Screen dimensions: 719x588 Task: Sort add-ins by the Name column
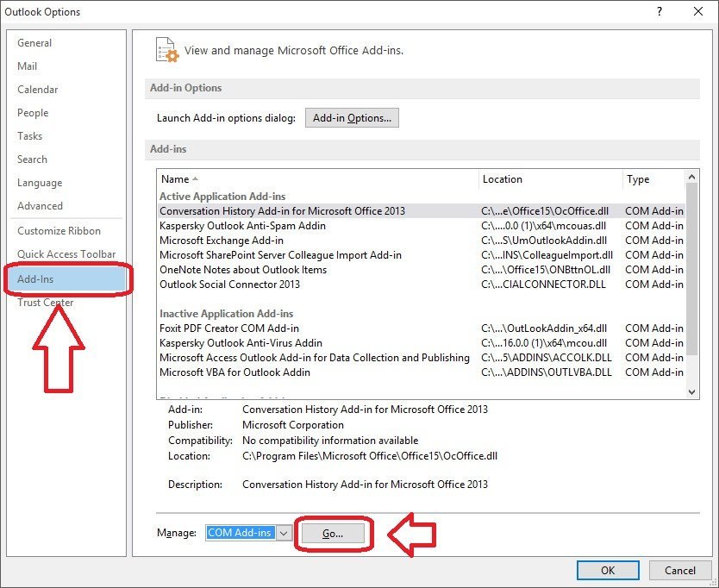coord(180,178)
